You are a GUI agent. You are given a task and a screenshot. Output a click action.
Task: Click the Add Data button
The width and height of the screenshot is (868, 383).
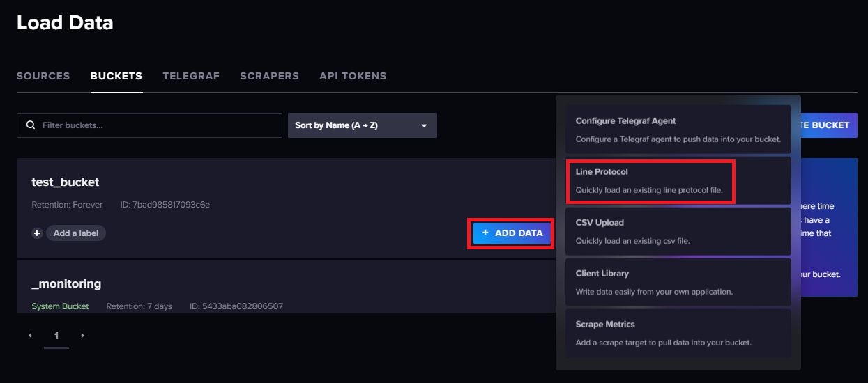coord(512,233)
